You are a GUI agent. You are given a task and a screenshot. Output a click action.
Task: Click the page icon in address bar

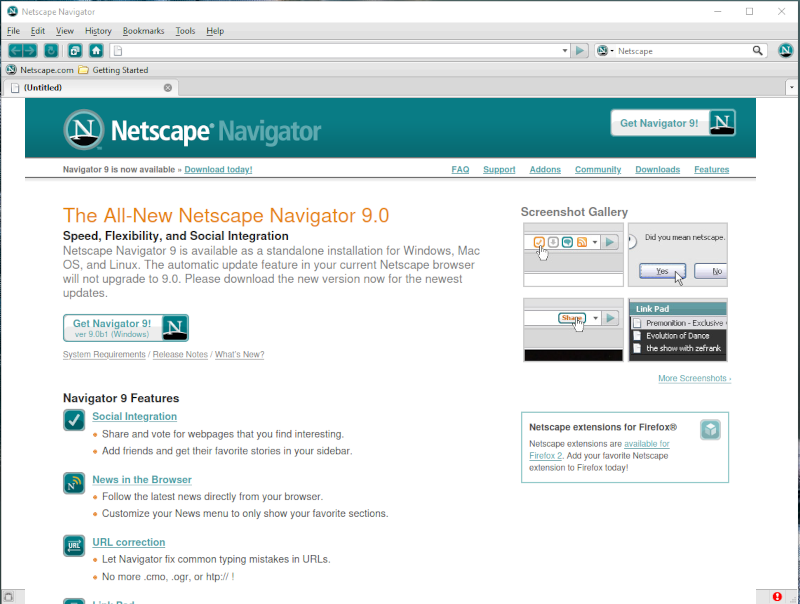tap(118, 51)
